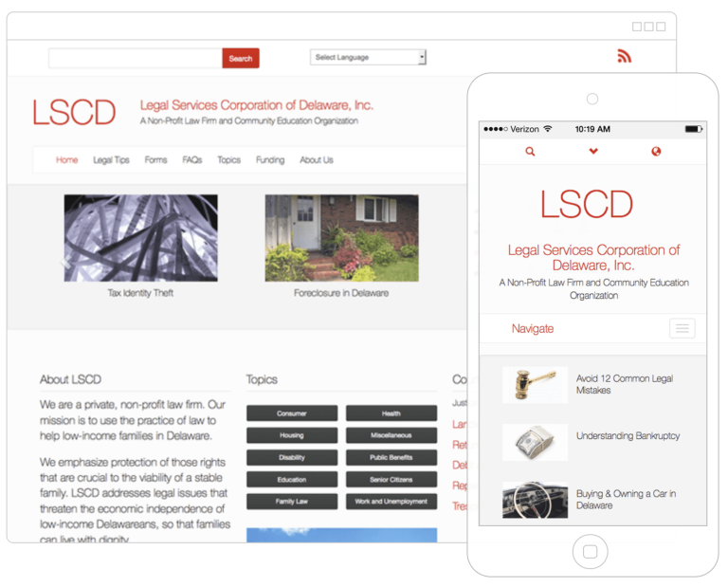Tap the phone home button
Viewport: 728px width, 587px height.
pyautogui.click(x=591, y=551)
